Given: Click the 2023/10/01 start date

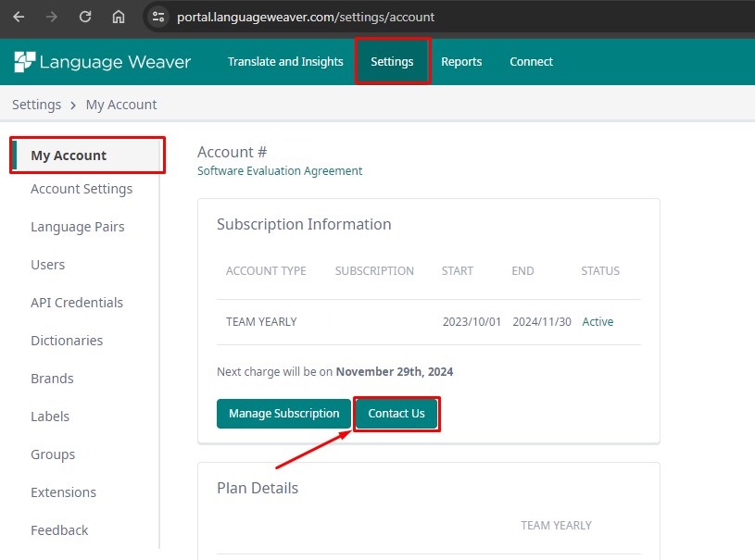Looking at the screenshot, I should click(472, 322).
